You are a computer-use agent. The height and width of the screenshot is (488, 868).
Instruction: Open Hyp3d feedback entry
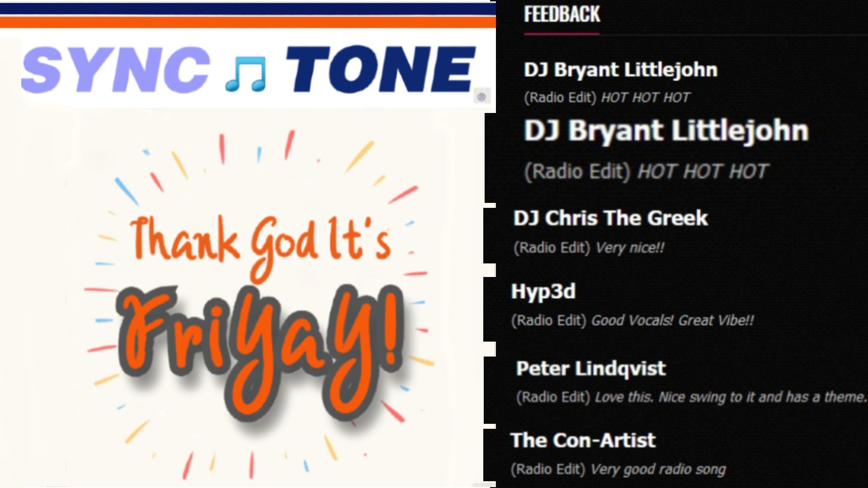click(543, 292)
